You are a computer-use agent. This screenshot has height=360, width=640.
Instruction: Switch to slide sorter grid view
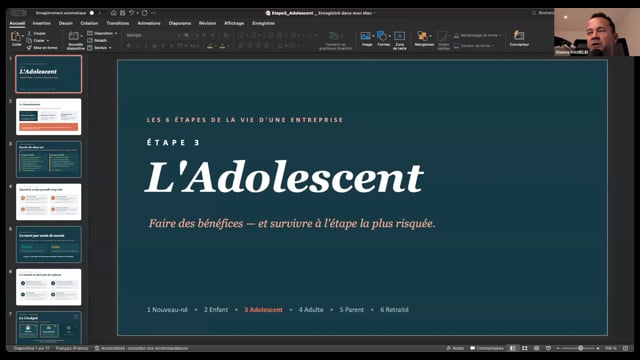coord(524,348)
